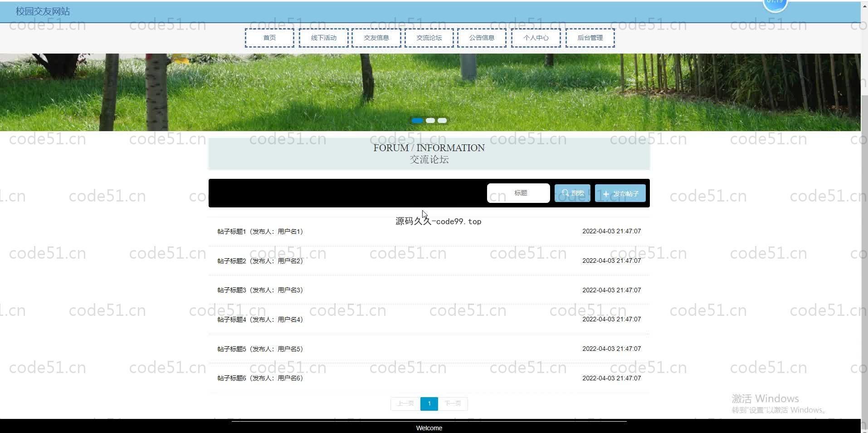Open the 线下活动 menu item
Screen dimensions: 868x433
click(x=324, y=38)
